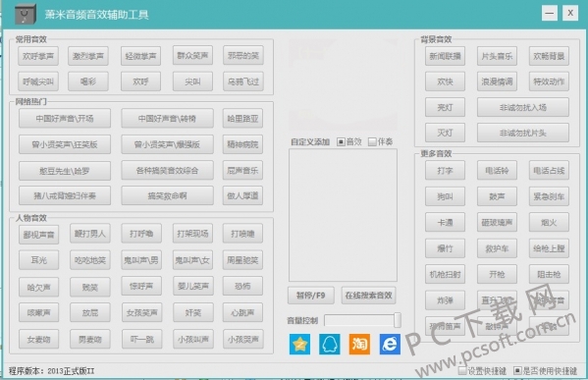588x380 pixels.
Task: Click the 暂停/F9 pause button
Action: [311, 296]
